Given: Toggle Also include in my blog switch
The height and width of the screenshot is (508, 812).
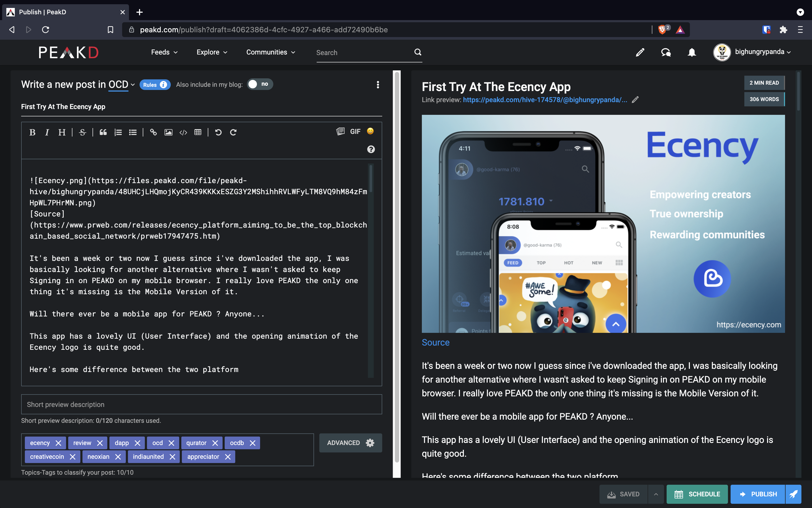Looking at the screenshot, I should click(260, 84).
